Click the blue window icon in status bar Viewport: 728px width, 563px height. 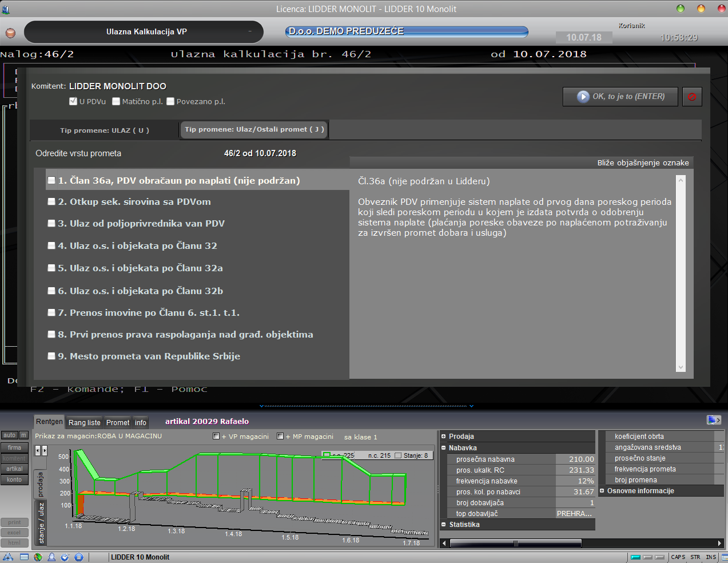coord(24,557)
